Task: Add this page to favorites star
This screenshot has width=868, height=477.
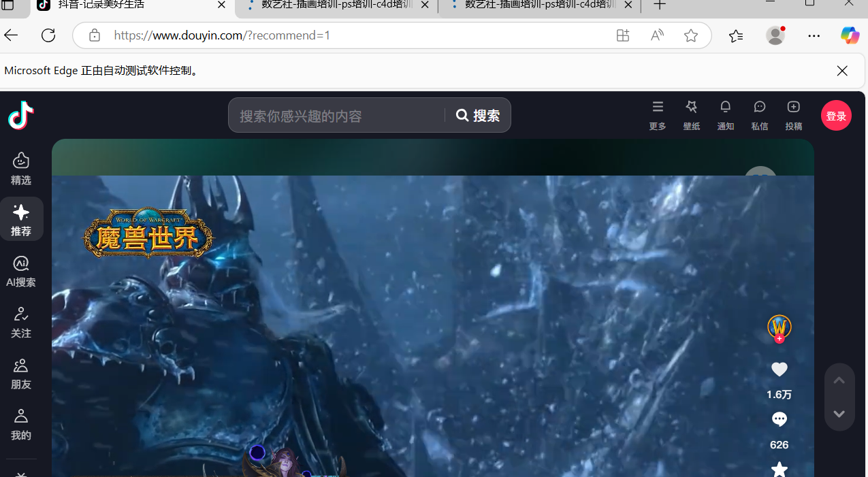Action: click(691, 35)
